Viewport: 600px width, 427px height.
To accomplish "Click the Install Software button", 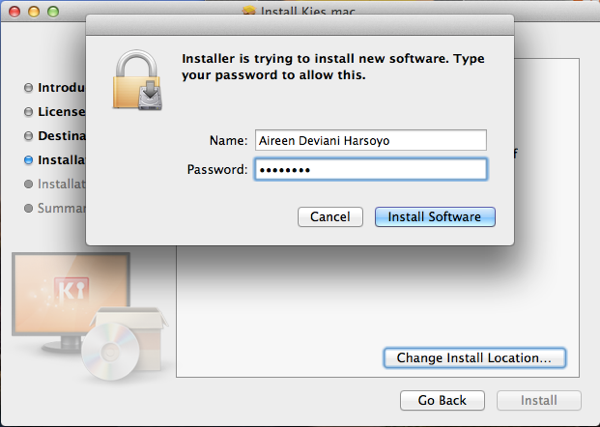I will pyautogui.click(x=435, y=217).
